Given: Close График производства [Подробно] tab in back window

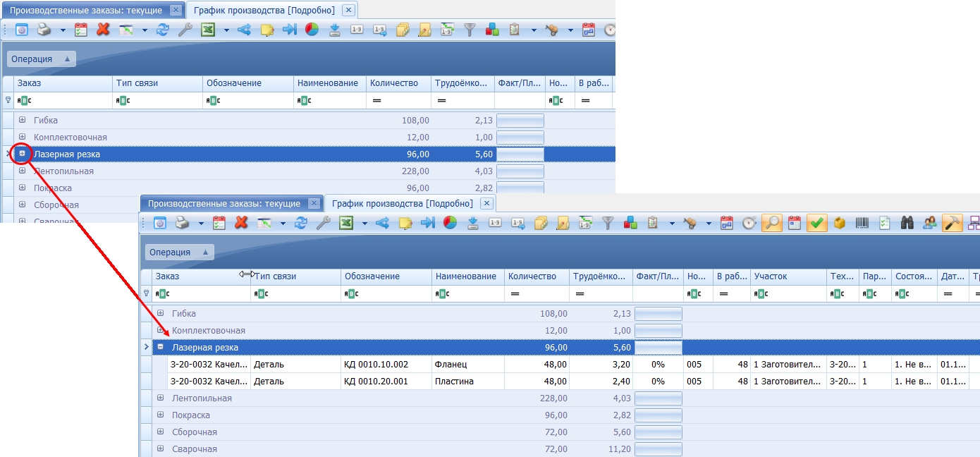Looking at the screenshot, I should [x=348, y=11].
